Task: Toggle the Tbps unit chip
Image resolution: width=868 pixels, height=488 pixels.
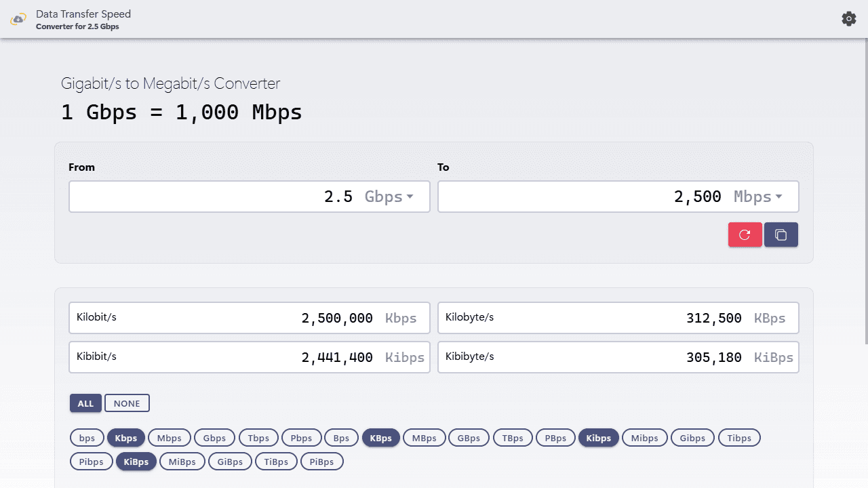Action: [x=258, y=438]
